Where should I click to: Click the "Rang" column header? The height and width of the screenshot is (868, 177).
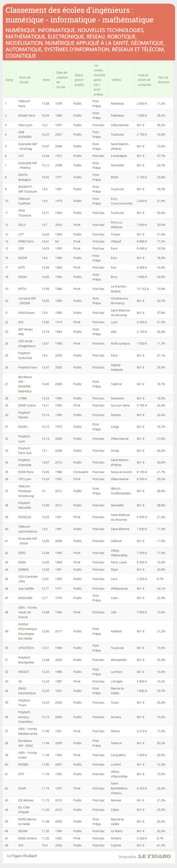coord(9,80)
